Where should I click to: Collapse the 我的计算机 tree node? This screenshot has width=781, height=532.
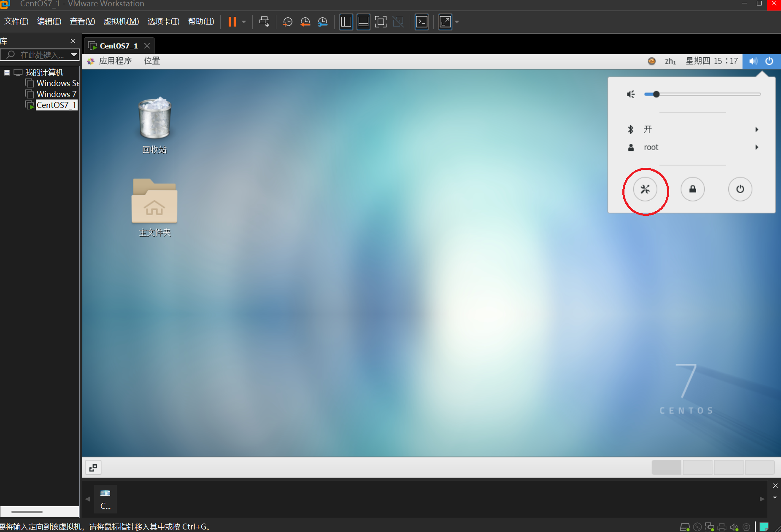(x=7, y=73)
